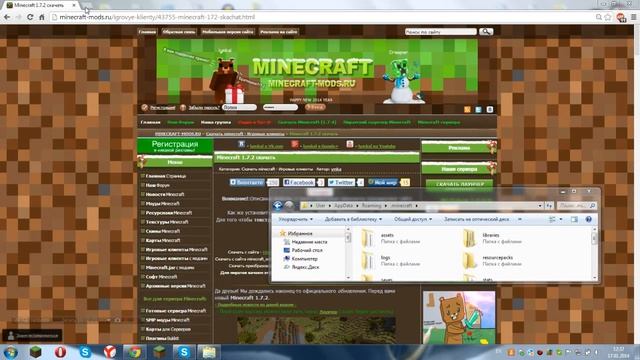
Task: Click the Explorer search field
Action: tap(577, 206)
